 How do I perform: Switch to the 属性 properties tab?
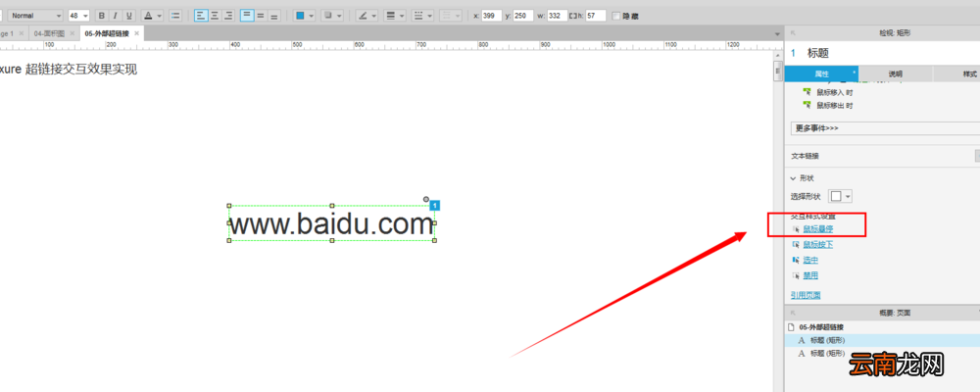821,73
